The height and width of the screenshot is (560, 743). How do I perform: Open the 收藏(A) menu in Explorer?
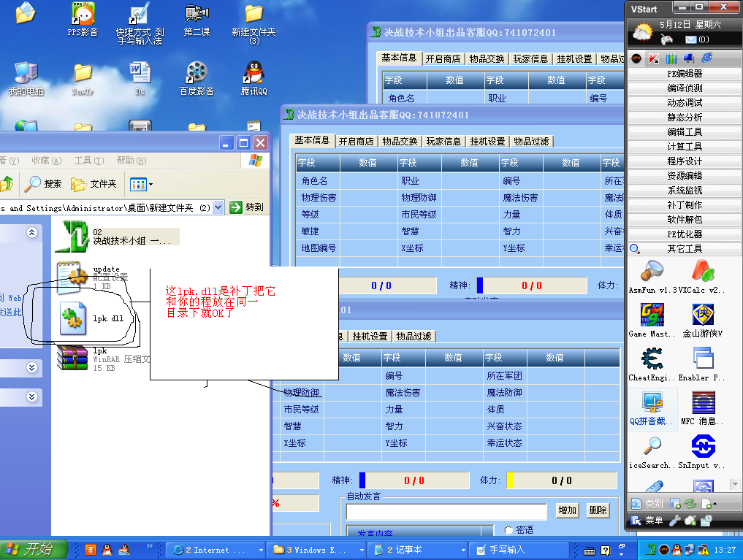coord(47,161)
